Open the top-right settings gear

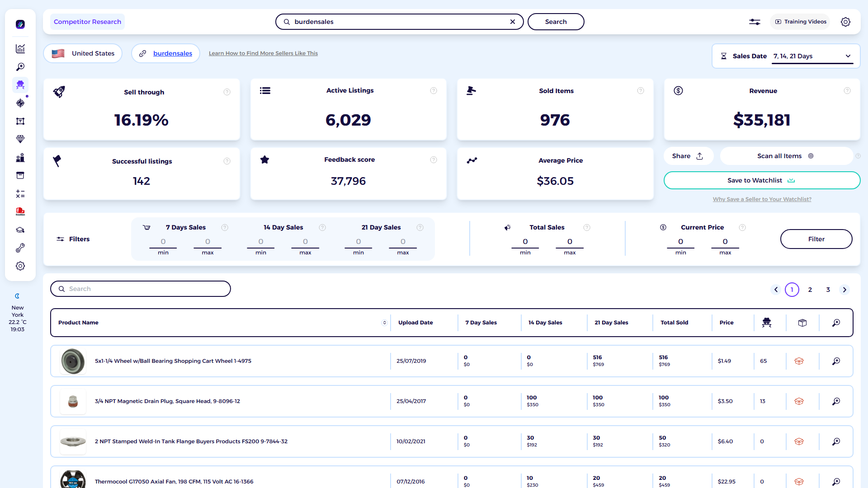pos(845,22)
